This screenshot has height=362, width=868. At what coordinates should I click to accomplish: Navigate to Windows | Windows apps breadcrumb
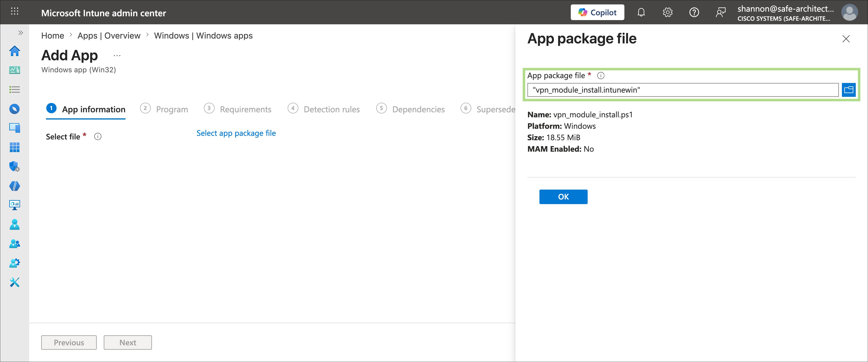(203, 36)
